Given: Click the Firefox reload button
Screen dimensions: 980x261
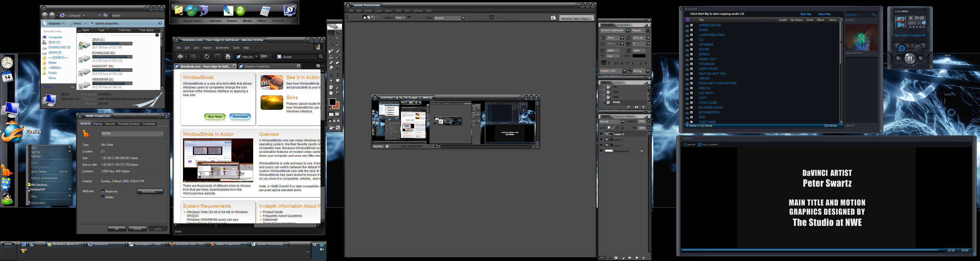Looking at the screenshot, I should [x=206, y=57].
